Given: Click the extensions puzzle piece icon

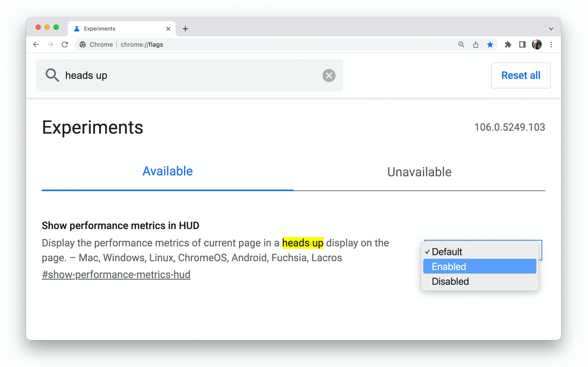Looking at the screenshot, I should [507, 44].
